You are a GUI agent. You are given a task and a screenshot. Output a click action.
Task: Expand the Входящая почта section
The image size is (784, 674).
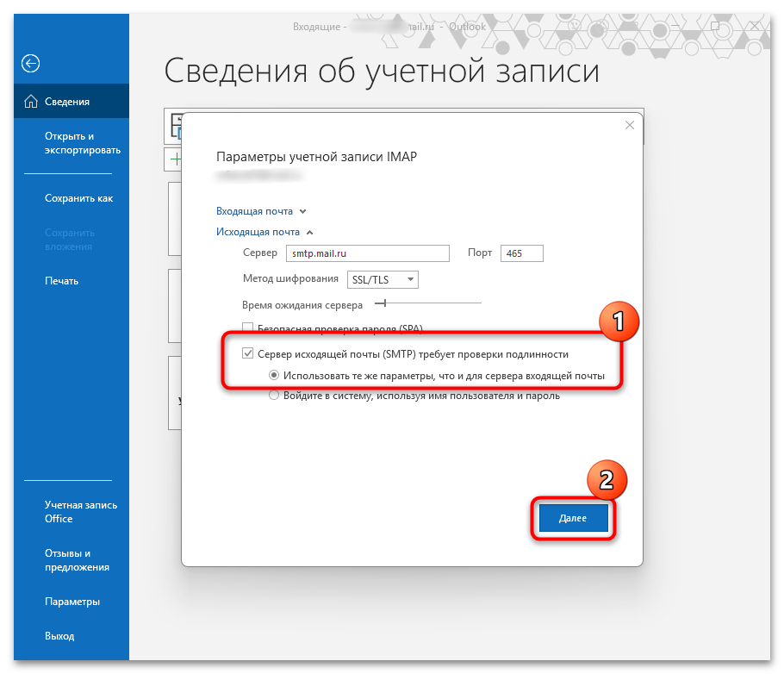260,211
